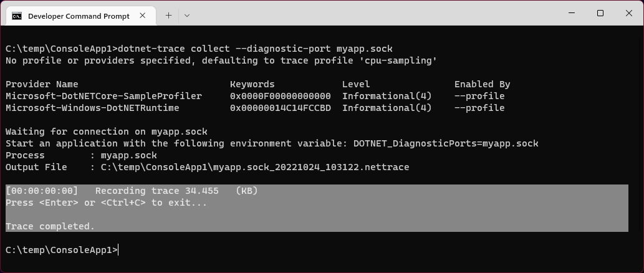Close the Developer Command Prompt tab
The width and height of the screenshot is (644, 273).
tap(143, 16)
